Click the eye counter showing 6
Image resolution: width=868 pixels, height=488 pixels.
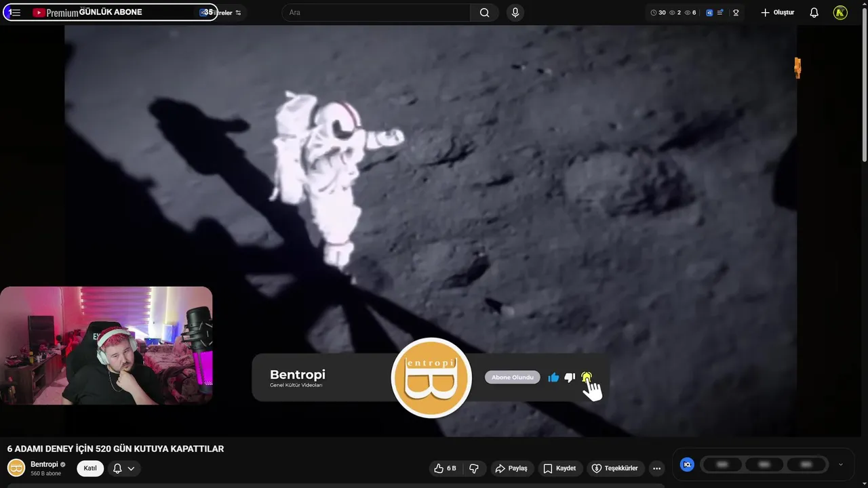click(x=690, y=12)
